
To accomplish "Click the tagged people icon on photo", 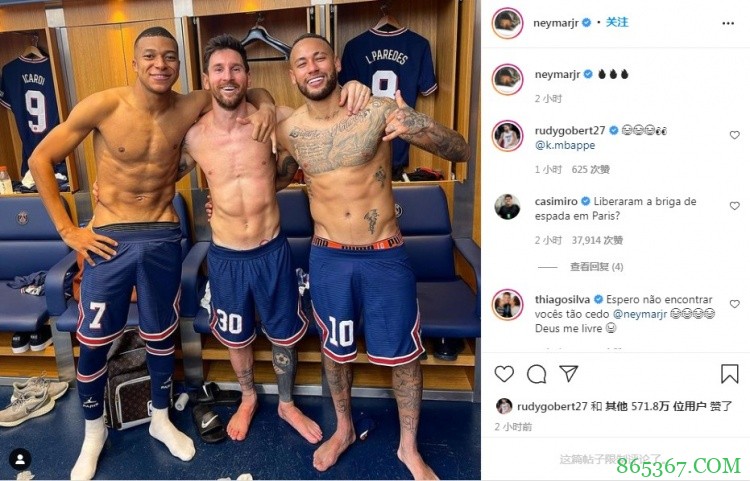I will (20, 460).
